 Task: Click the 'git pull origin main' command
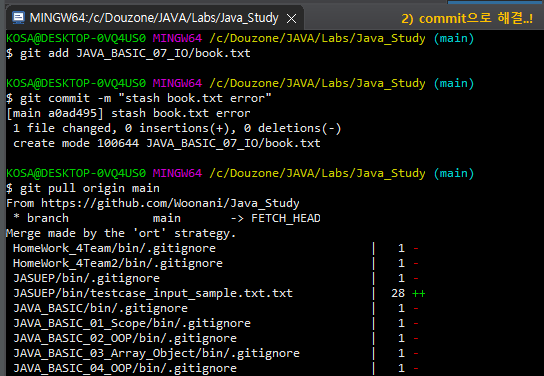[83, 188]
